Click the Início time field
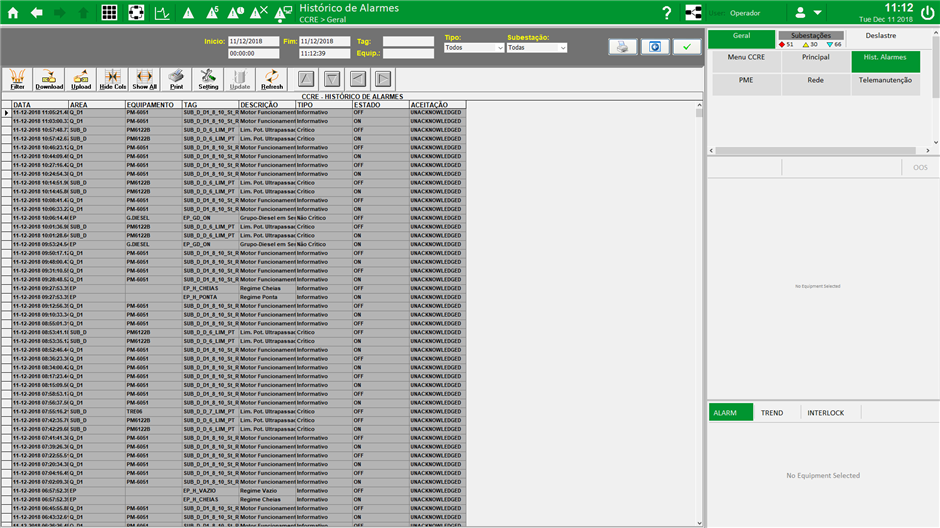This screenshot has height=528, width=940. pos(253,53)
